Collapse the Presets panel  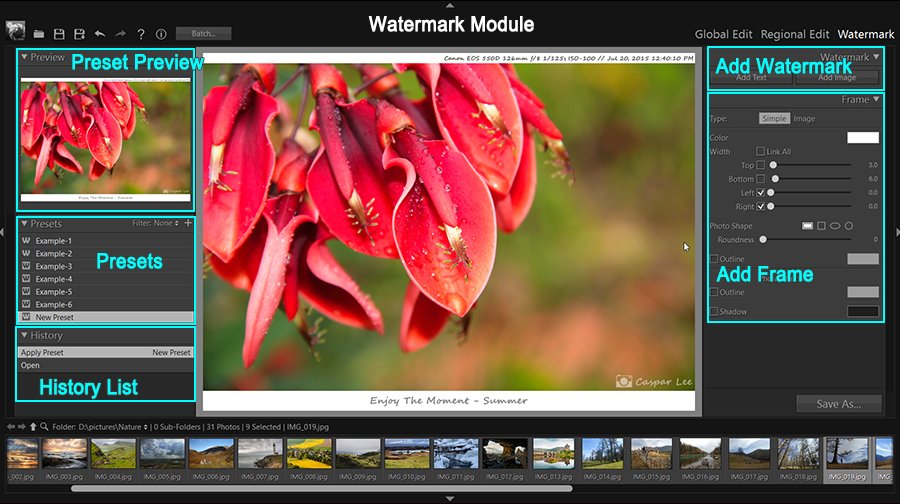pos(25,223)
